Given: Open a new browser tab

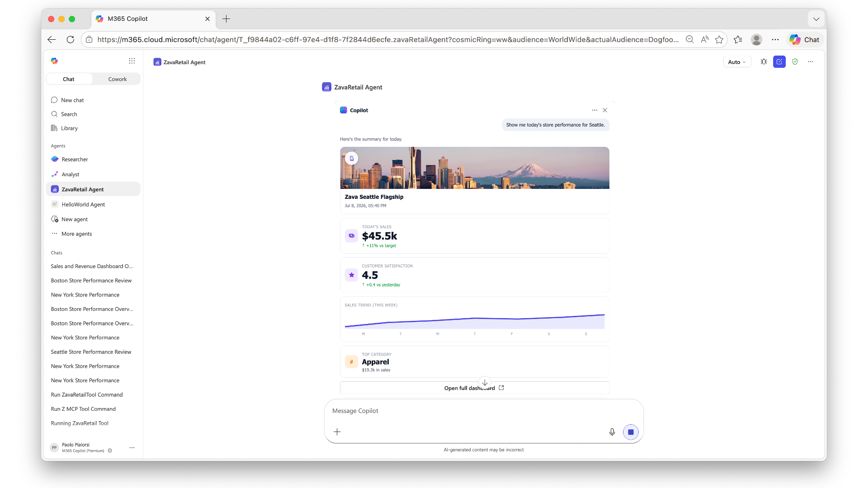Looking at the screenshot, I should 226,19.
